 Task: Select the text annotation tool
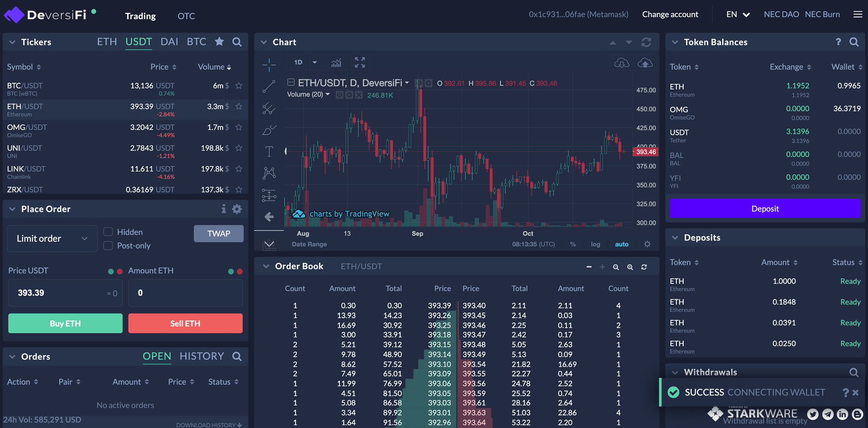[x=269, y=151]
